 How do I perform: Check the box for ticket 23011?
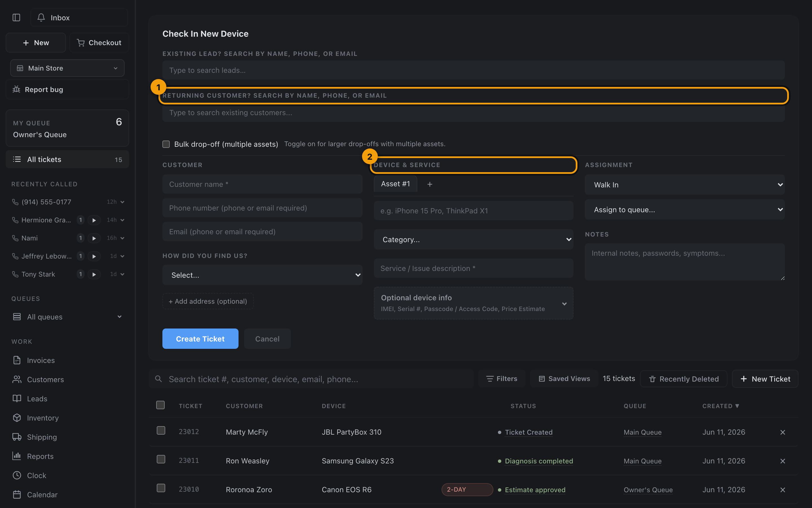coord(161,459)
